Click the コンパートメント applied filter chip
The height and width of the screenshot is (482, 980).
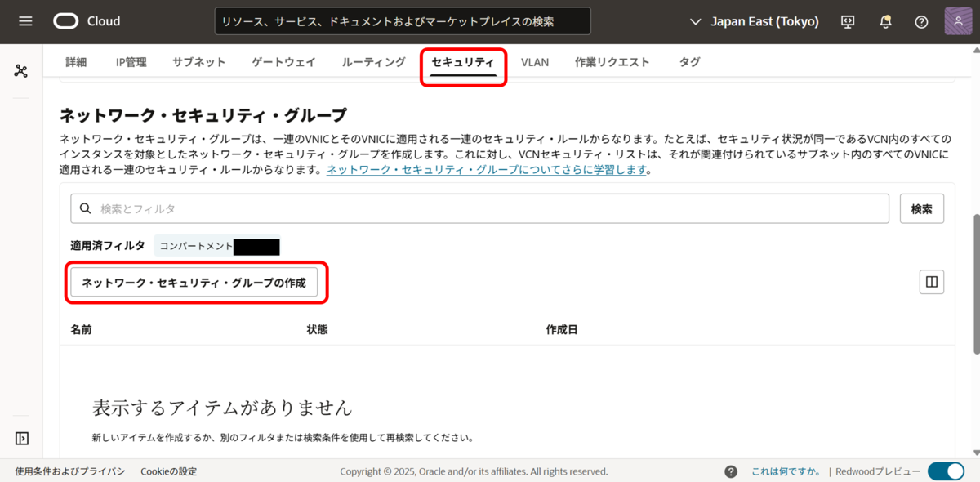pos(217,246)
